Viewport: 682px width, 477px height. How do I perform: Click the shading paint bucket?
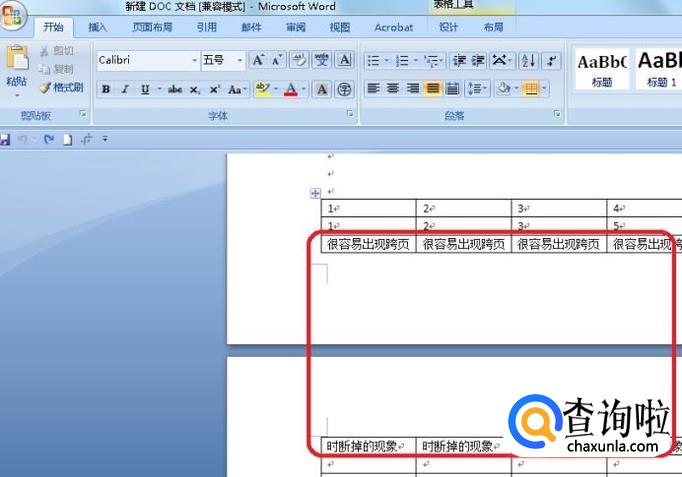pos(504,89)
